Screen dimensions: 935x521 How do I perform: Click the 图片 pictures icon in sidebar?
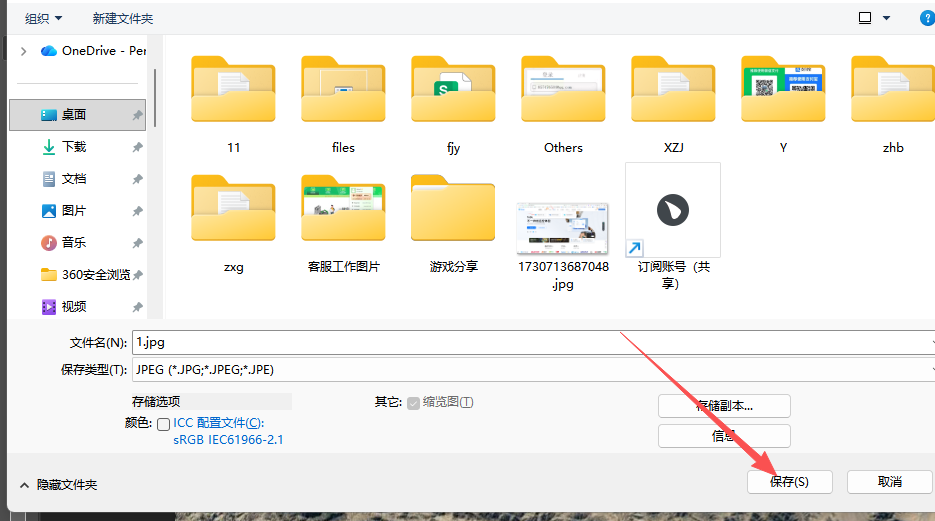[49, 211]
